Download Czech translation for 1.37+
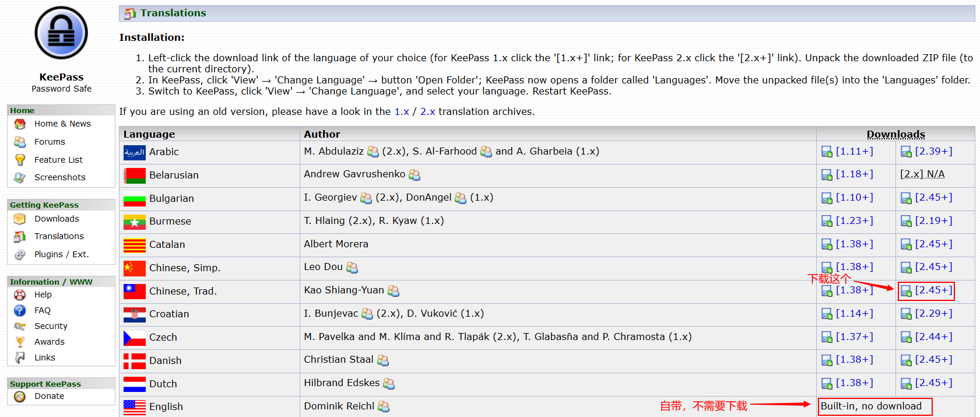The height and width of the screenshot is (417, 980). [x=855, y=337]
